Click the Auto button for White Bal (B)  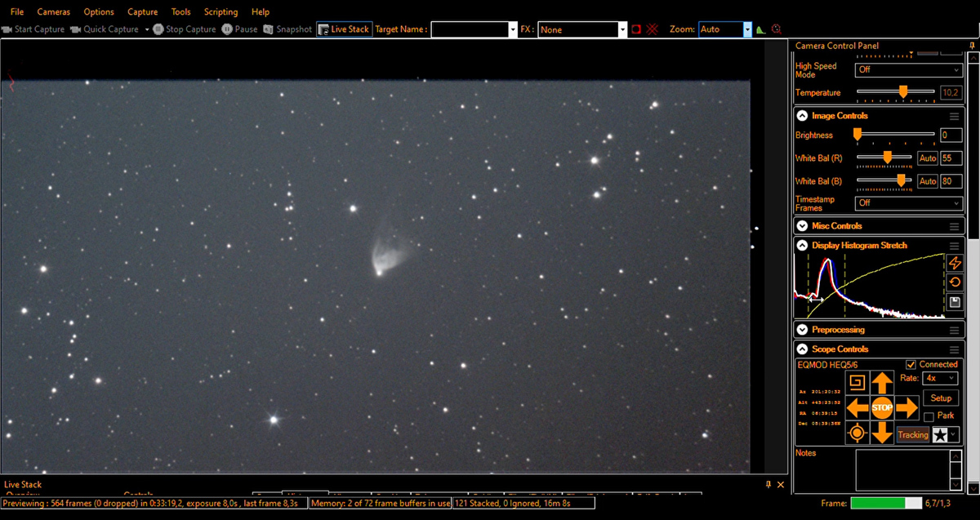click(x=928, y=181)
